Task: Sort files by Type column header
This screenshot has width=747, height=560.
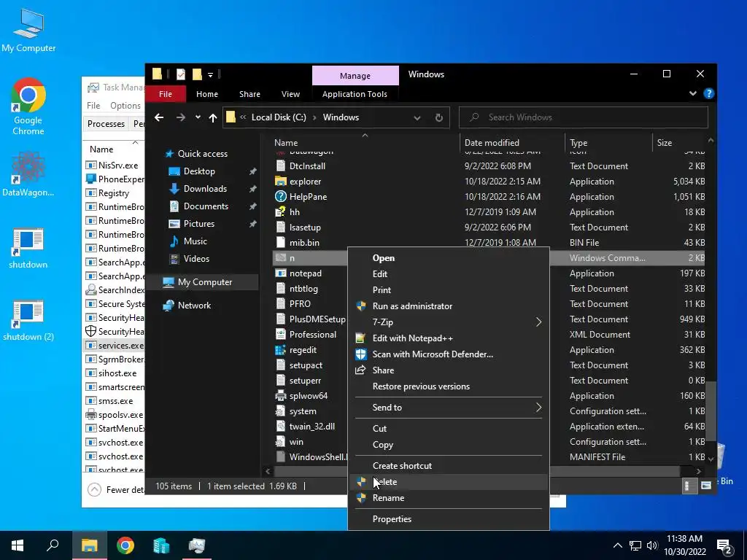Action: click(608, 142)
